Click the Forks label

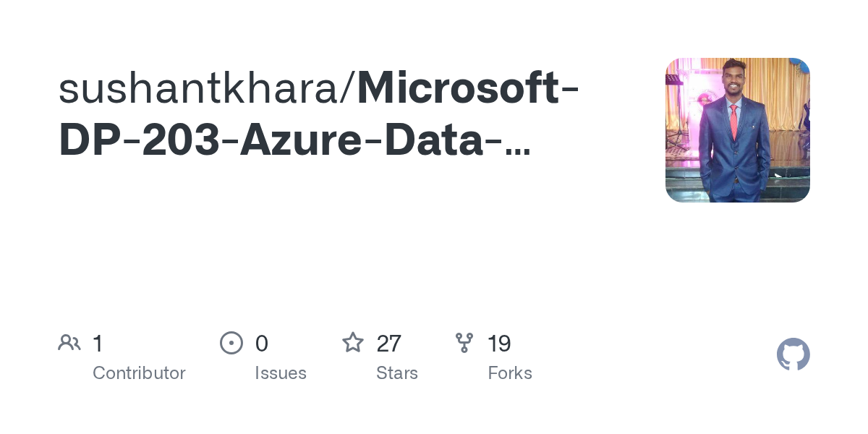click(x=510, y=373)
